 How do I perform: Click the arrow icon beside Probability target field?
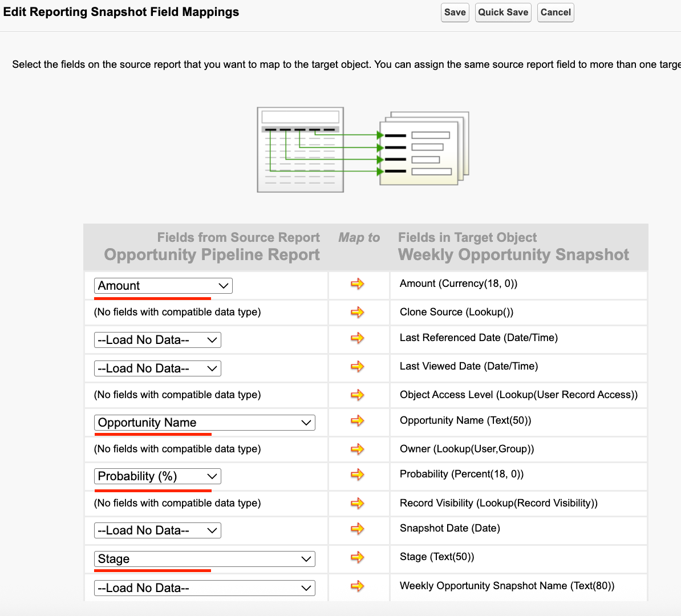click(x=357, y=475)
